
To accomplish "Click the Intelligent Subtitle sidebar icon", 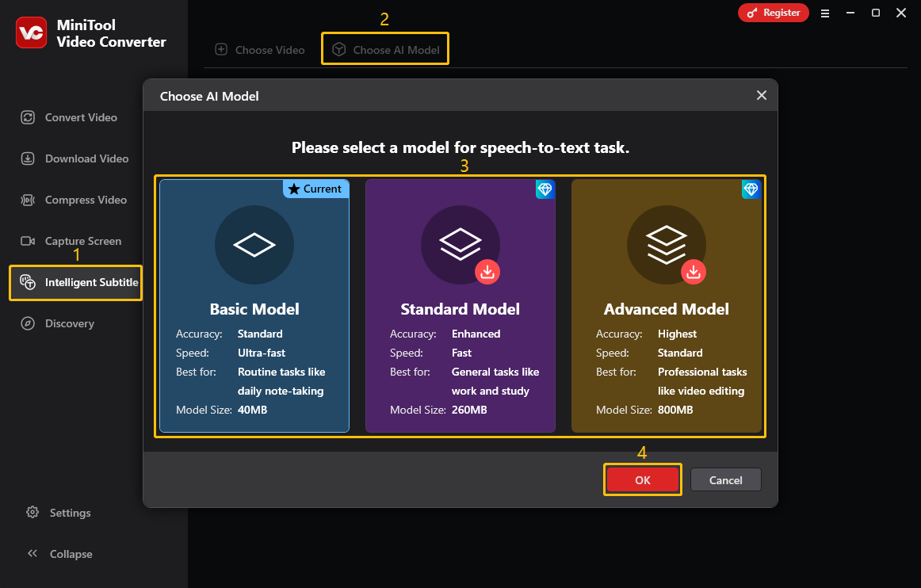I will (x=28, y=282).
